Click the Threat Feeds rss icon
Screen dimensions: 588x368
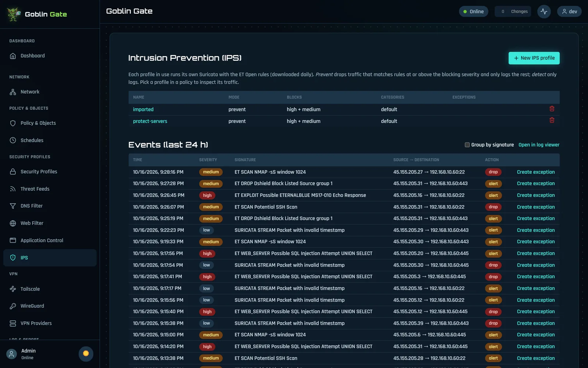(x=13, y=189)
